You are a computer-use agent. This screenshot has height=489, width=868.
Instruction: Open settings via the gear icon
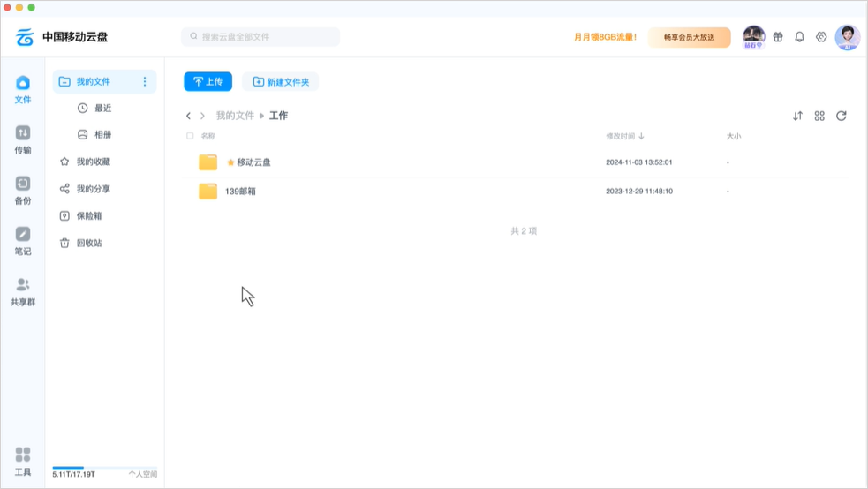(x=821, y=37)
